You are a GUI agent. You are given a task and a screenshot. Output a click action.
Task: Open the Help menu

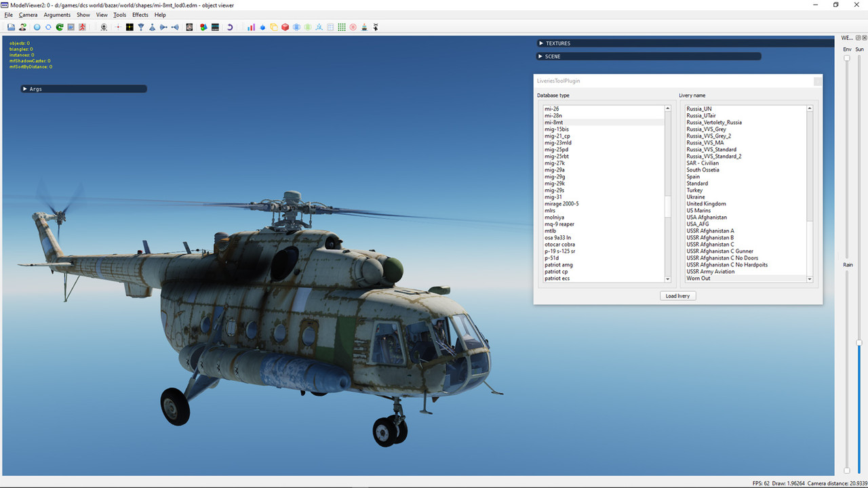(160, 15)
